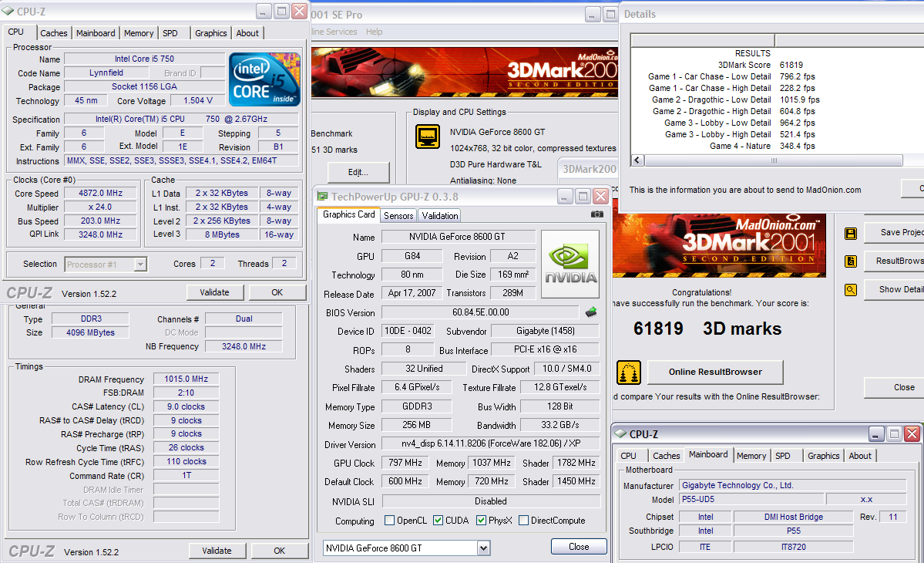Screen dimensions: 924x563
Task: Click the Core Speed 4872.0 MHz field
Action: click(100, 193)
